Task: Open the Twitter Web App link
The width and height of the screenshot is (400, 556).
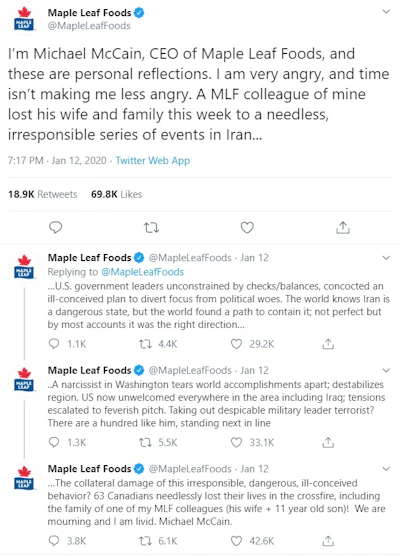Action: click(x=153, y=161)
